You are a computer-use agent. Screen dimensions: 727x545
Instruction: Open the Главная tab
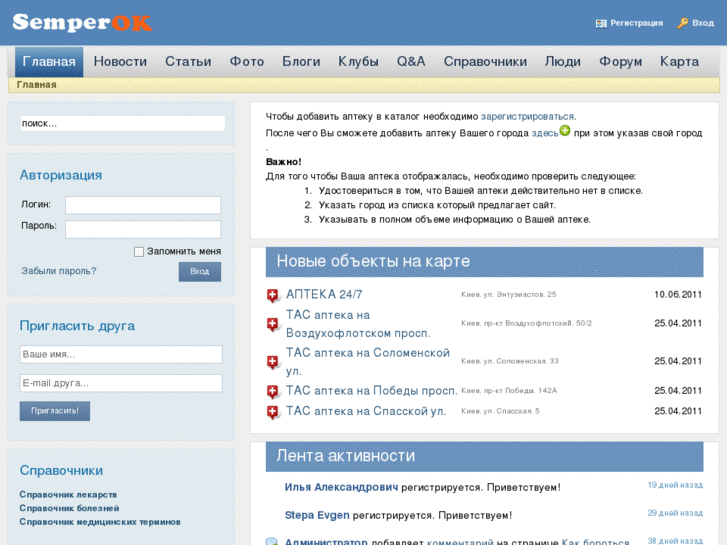49,62
